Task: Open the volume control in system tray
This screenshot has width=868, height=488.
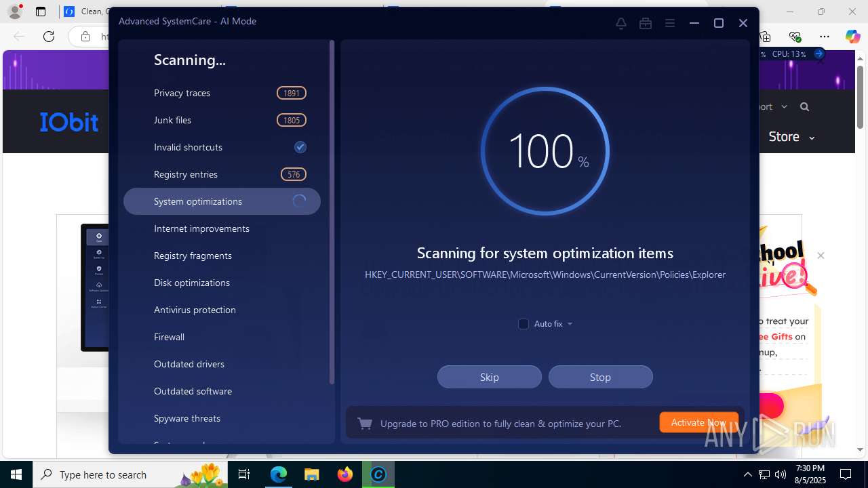Action: (780, 474)
